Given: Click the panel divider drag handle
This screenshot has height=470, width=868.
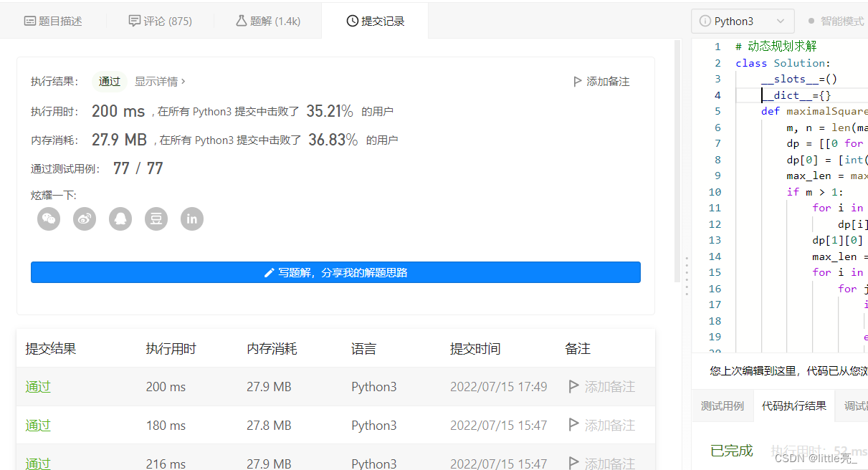Looking at the screenshot, I should click(687, 276).
